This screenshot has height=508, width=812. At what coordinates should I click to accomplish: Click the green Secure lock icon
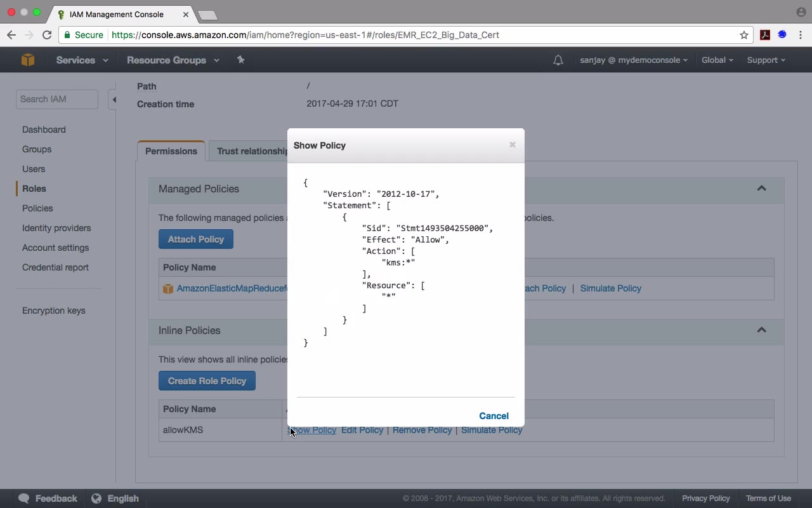(67, 35)
